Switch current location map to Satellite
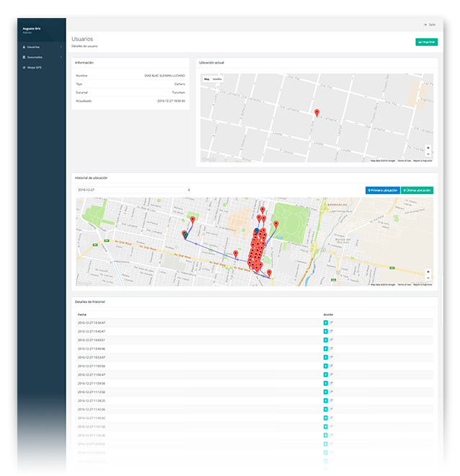 pyautogui.click(x=217, y=79)
